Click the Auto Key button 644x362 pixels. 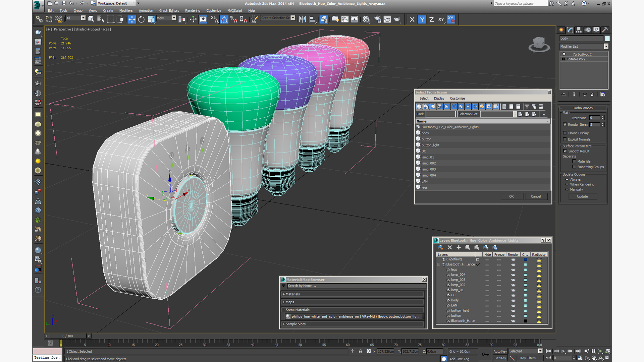tap(500, 351)
